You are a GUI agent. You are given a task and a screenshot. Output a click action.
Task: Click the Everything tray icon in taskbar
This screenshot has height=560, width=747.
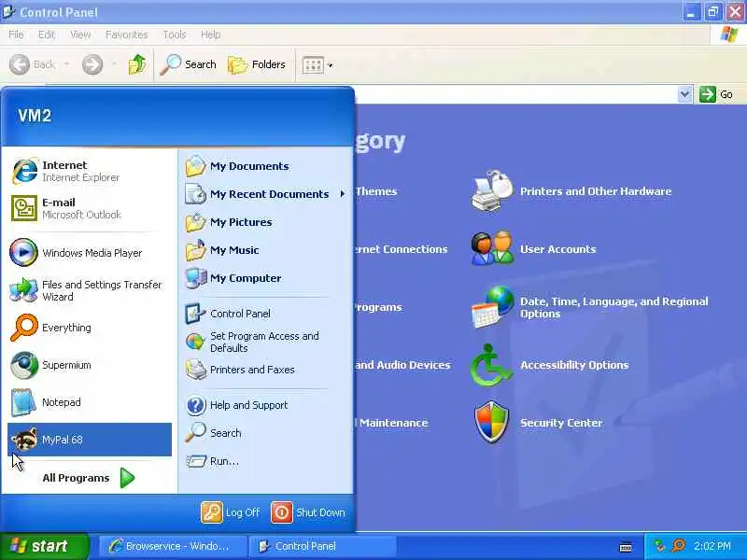(679, 545)
